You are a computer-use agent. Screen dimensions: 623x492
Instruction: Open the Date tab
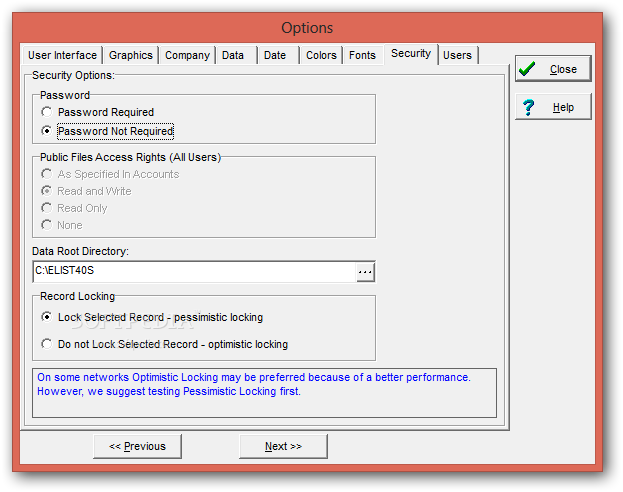[x=278, y=55]
